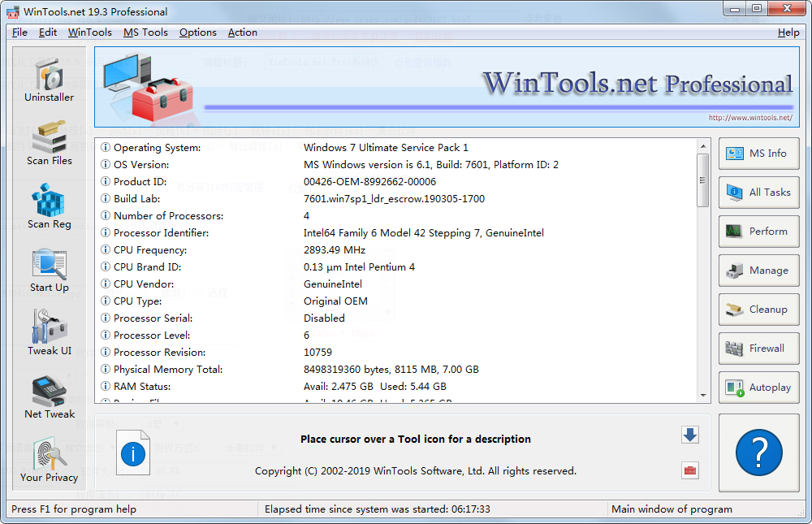Click the red email icon
812x524 pixels.
(x=690, y=470)
